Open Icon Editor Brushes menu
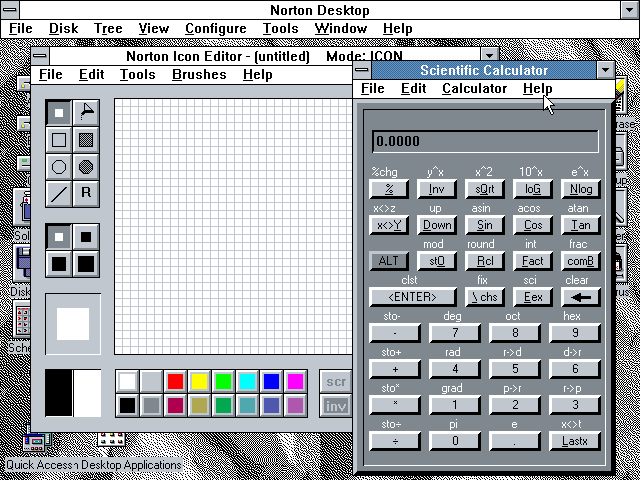 199,75
